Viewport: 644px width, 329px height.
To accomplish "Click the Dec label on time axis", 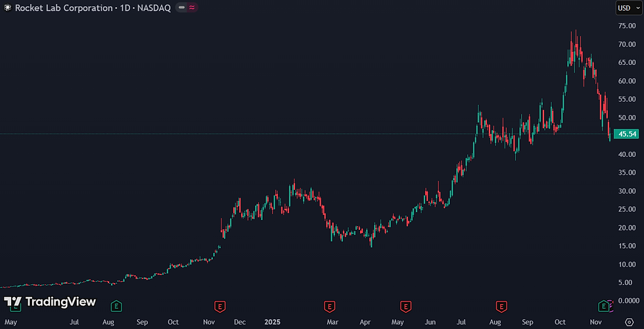I will (240, 322).
